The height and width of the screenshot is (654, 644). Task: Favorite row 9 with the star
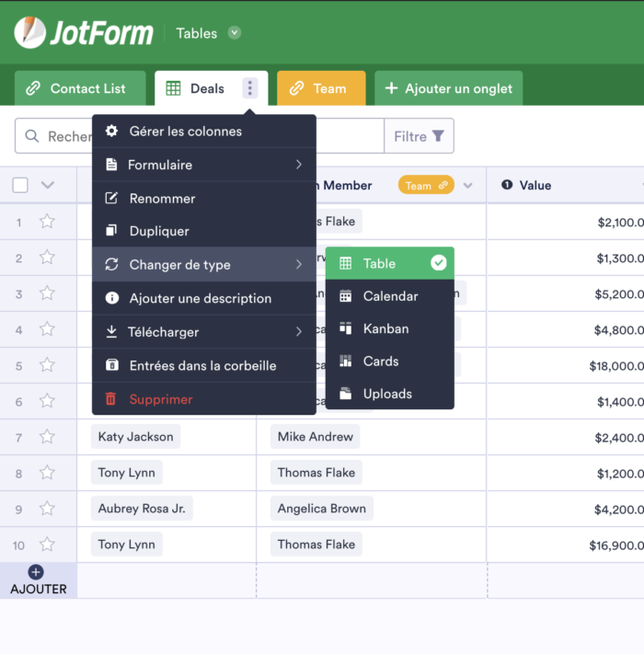point(47,508)
